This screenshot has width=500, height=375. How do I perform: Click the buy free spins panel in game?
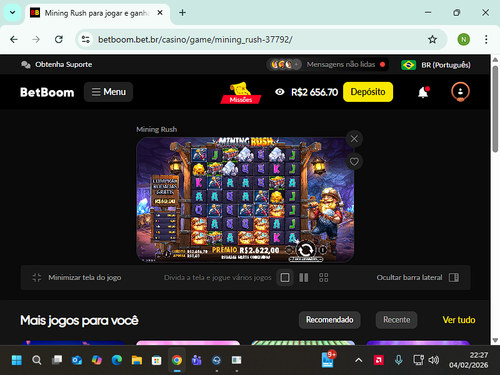pos(165,191)
